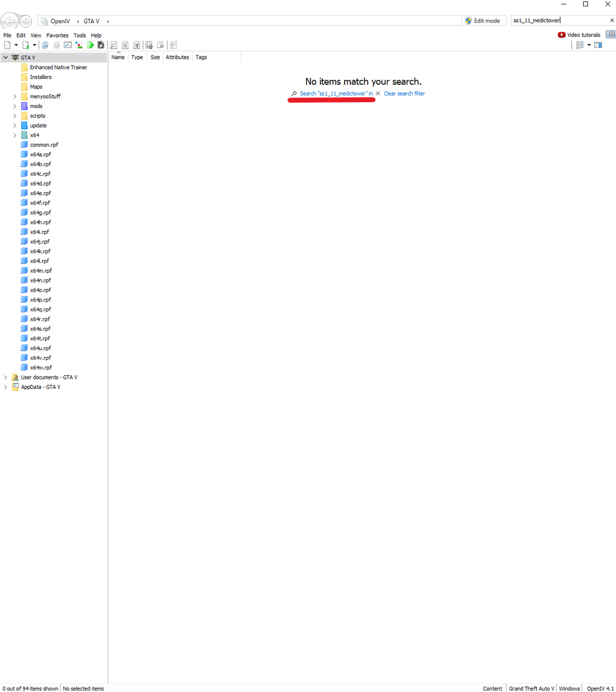This screenshot has height=692, width=616.
Task: Open the File menu
Action: click(7, 35)
